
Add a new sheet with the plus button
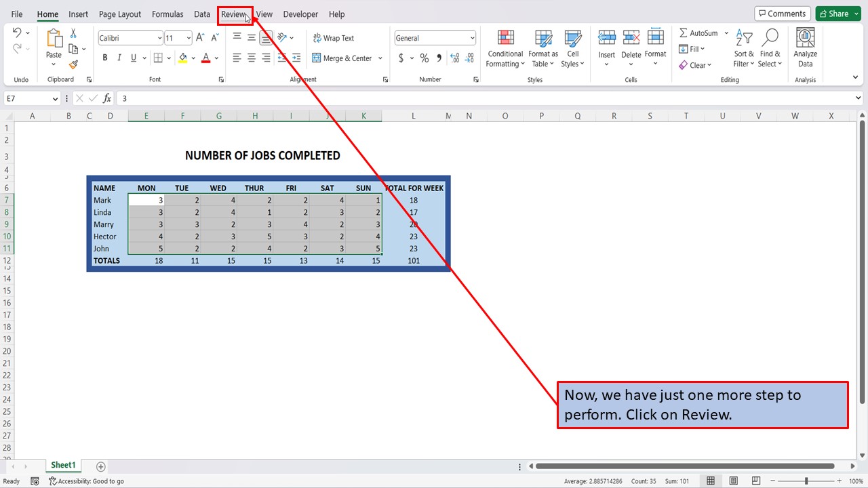coord(100,466)
